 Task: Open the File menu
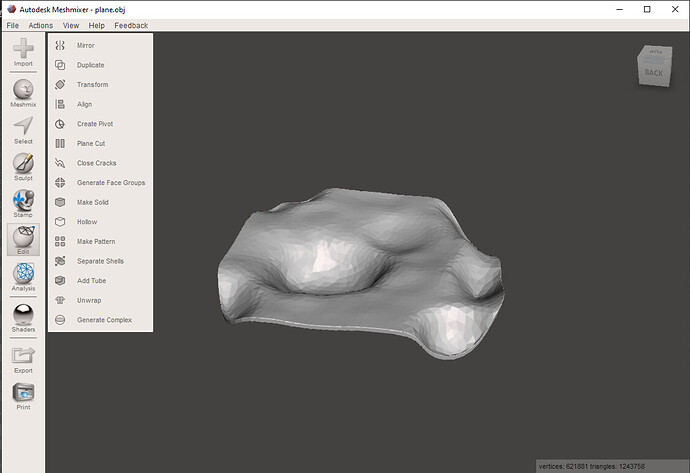coord(12,25)
